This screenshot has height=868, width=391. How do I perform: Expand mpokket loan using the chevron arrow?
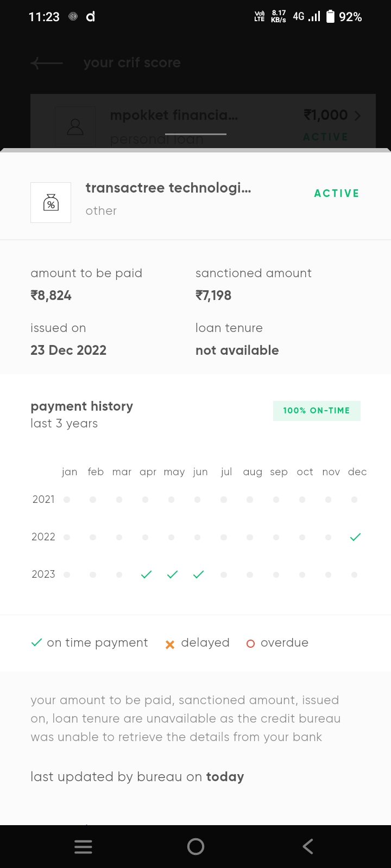(357, 116)
